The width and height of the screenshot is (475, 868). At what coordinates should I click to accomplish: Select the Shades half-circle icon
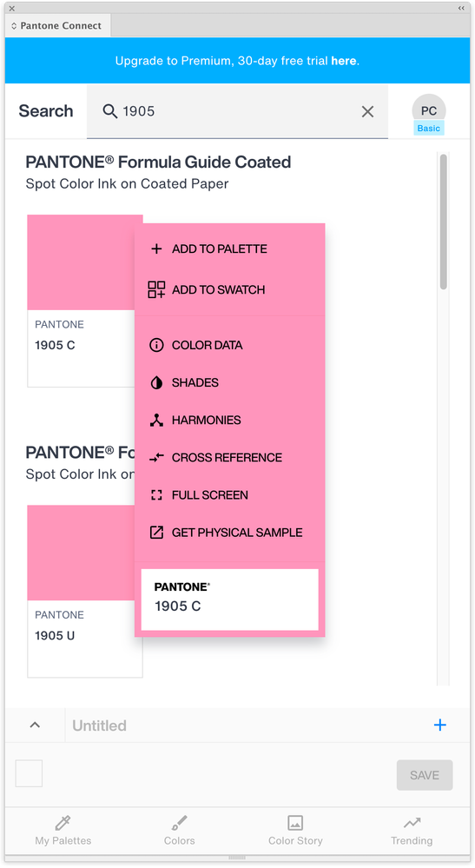tap(156, 382)
